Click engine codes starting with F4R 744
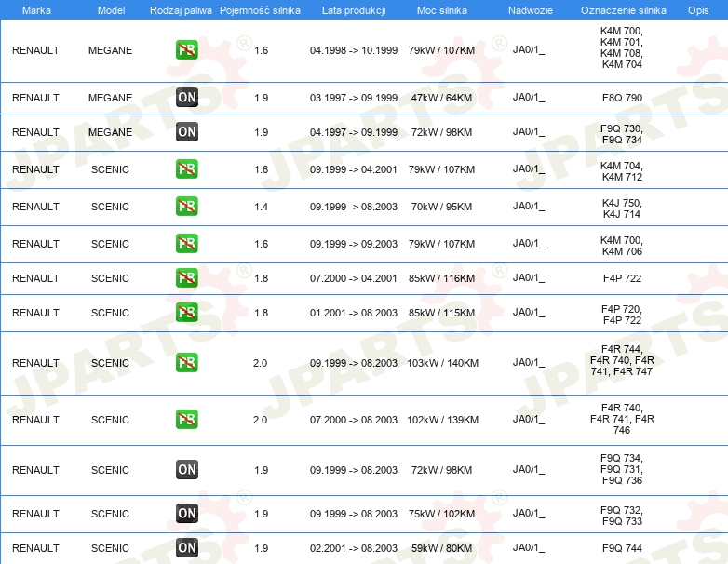 point(622,360)
